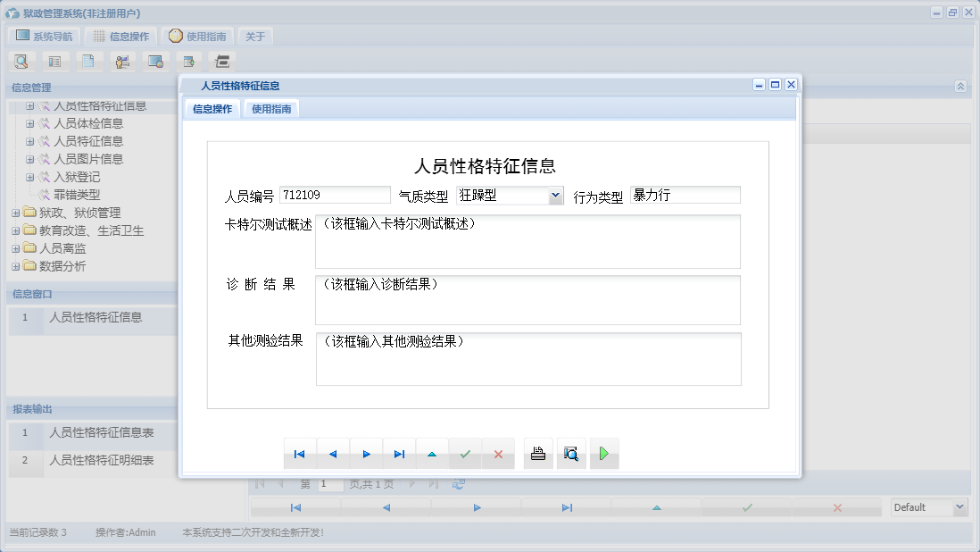
Task: Switch to the 使用指南 tab in dialog
Action: tap(270, 106)
